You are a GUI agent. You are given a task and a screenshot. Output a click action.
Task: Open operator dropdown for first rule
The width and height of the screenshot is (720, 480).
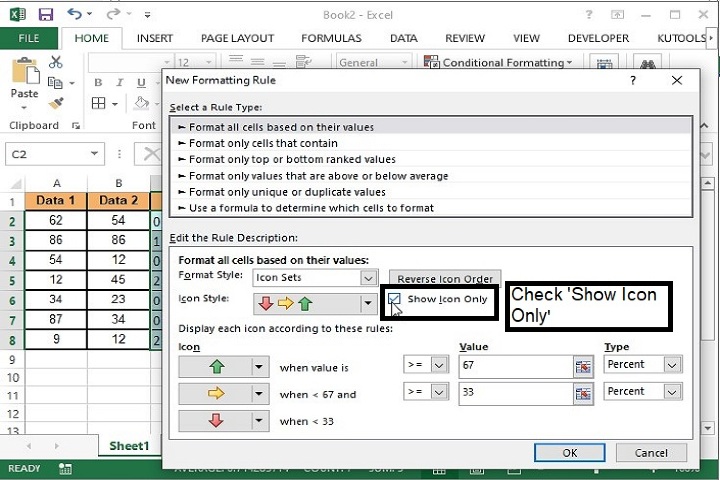click(439, 365)
